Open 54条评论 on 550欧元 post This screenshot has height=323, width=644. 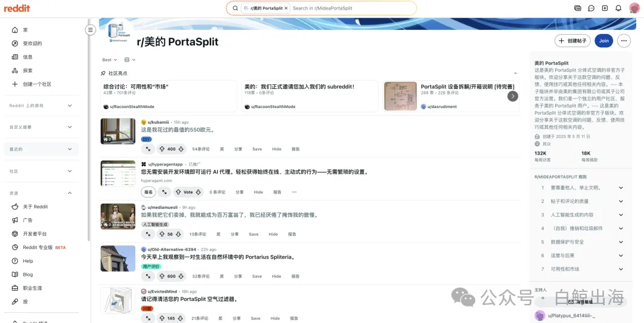point(201,149)
